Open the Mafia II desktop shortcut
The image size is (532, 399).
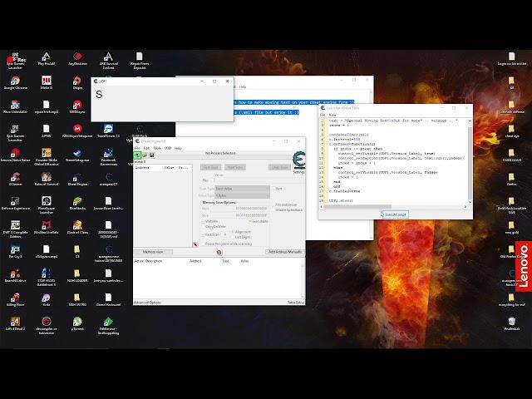47,83
